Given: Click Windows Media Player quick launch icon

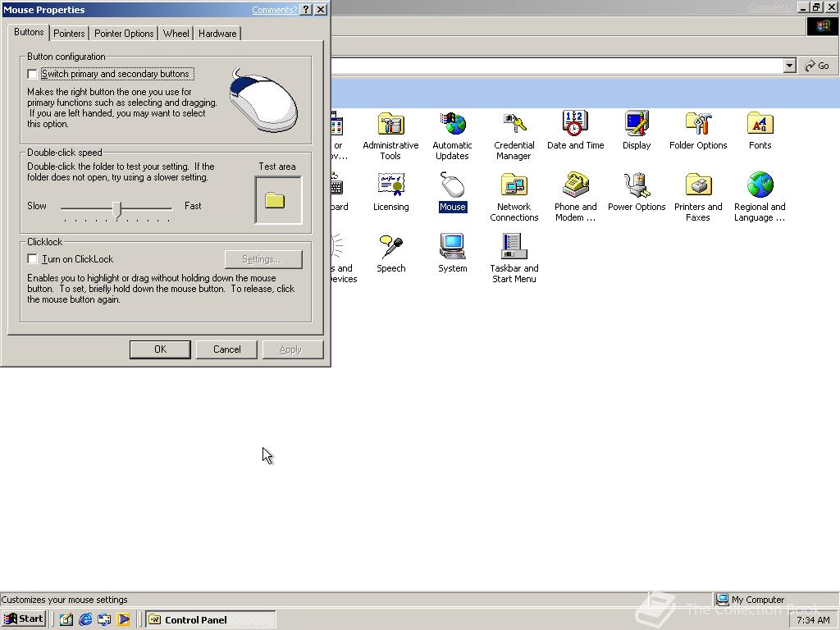Looking at the screenshot, I should click(123, 620).
